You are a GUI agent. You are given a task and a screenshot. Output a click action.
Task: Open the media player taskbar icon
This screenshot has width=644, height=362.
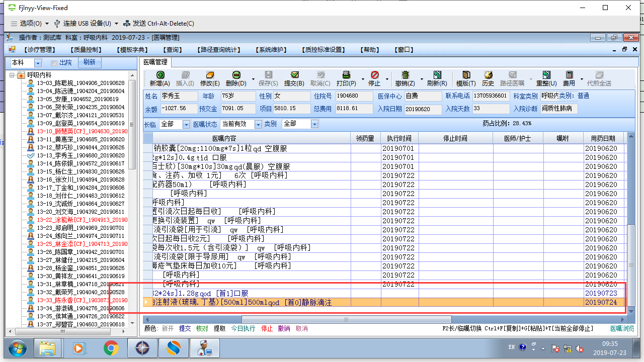click(79, 348)
